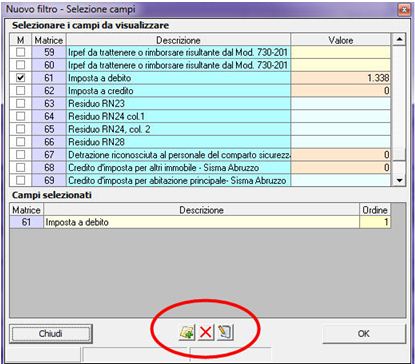Tick the Residuo RN28 checkbox
Image resolution: width=415 pixels, height=364 pixels.
pos(20,142)
